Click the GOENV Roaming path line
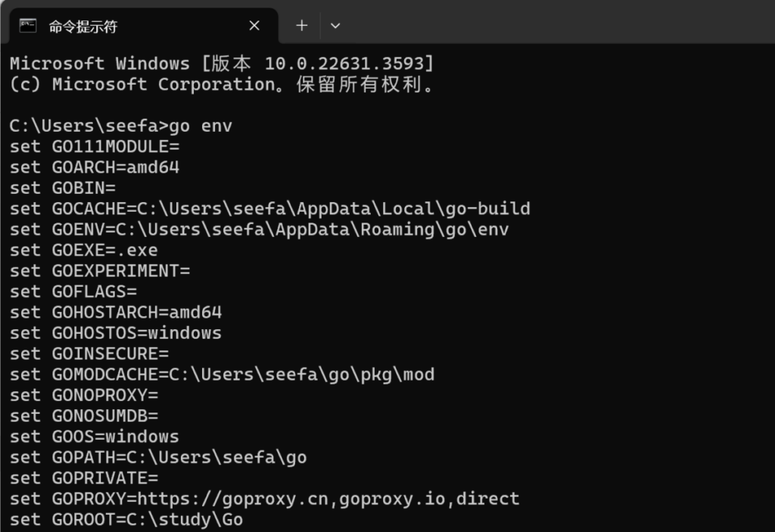Viewport: 775px width, 532px height. [x=259, y=230]
